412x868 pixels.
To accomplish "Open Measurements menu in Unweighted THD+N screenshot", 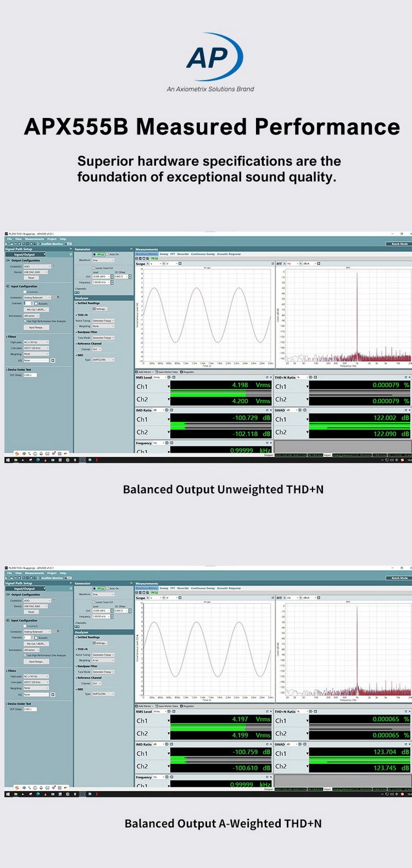I will pos(35,239).
